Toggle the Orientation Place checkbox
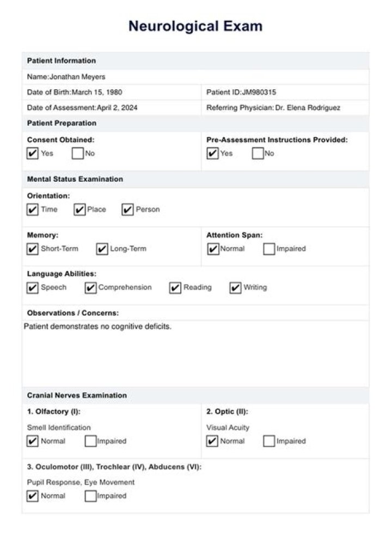 point(79,210)
